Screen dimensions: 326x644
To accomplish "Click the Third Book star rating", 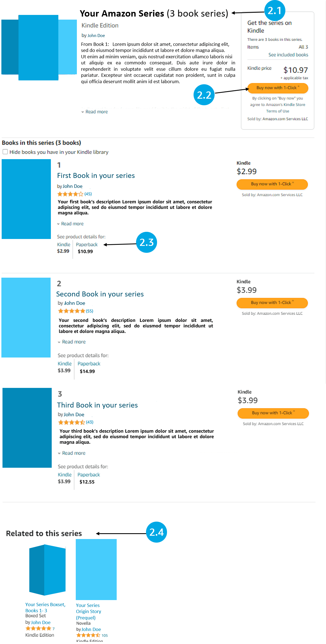I will [x=71, y=422].
